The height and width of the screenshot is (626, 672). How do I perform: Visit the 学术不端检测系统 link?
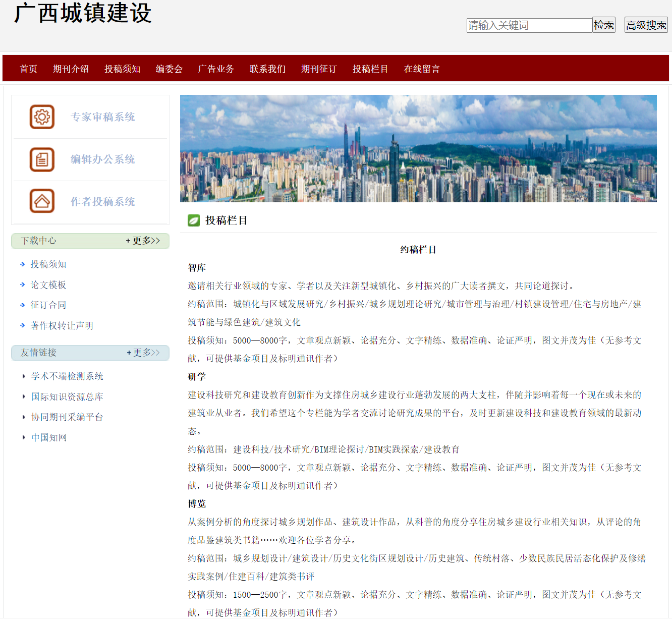coord(67,376)
